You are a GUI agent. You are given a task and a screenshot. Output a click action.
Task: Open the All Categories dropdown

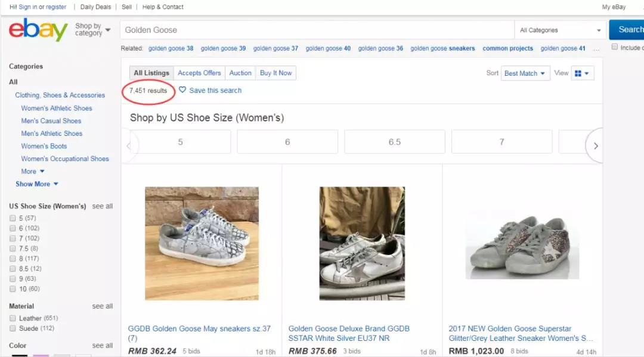(x=560, y=30)
